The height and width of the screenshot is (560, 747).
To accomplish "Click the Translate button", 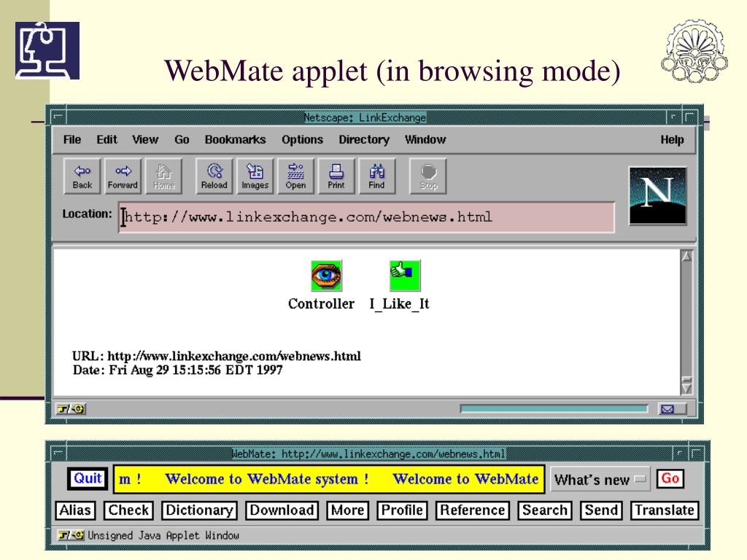I will 665,510.
